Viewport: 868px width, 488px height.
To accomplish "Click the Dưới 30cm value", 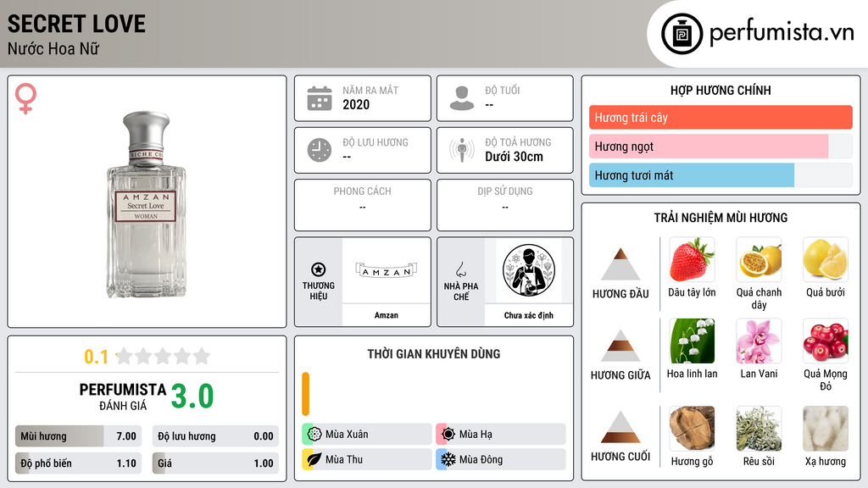I will click(514, 157).
